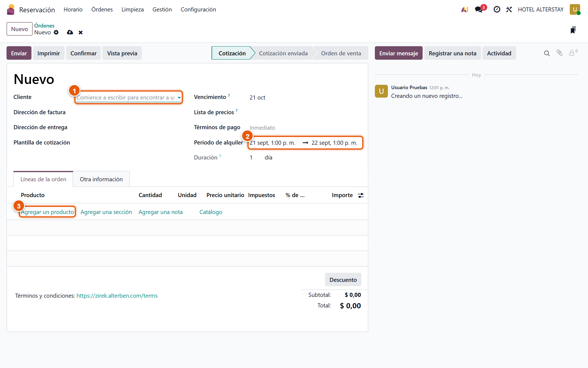Screen dimensions: 588x368
Task: Open column settings icon beside Importe
Action: pos(361,195)
